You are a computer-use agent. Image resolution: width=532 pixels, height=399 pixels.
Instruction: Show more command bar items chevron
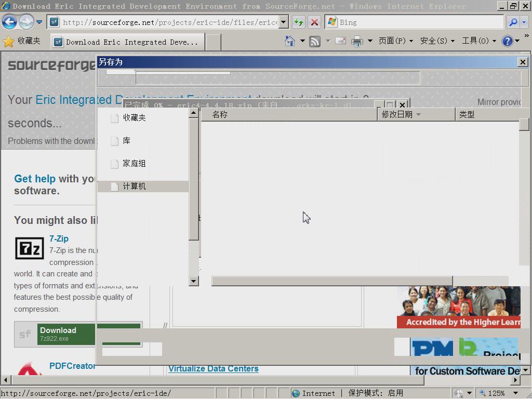coord(527,36)
